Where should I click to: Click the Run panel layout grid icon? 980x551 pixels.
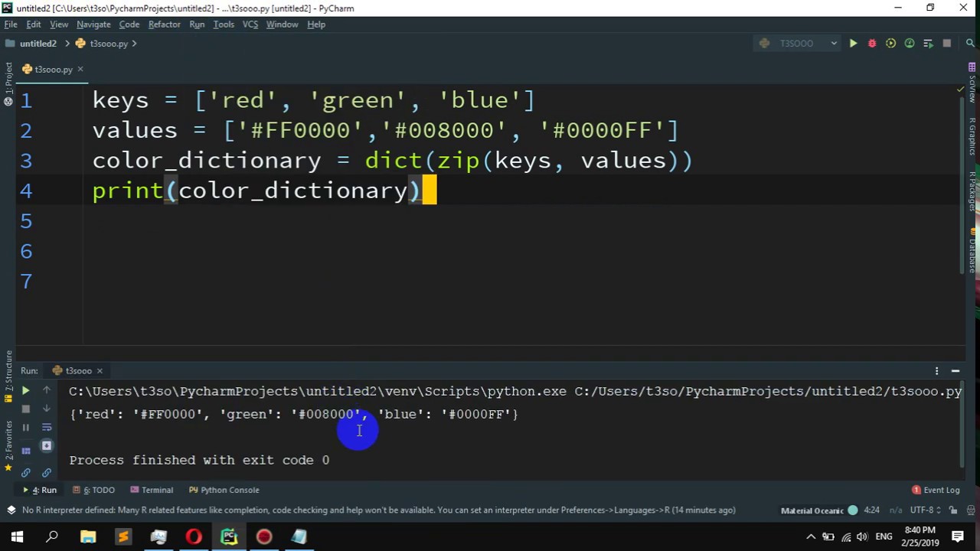tap(25, 451)
